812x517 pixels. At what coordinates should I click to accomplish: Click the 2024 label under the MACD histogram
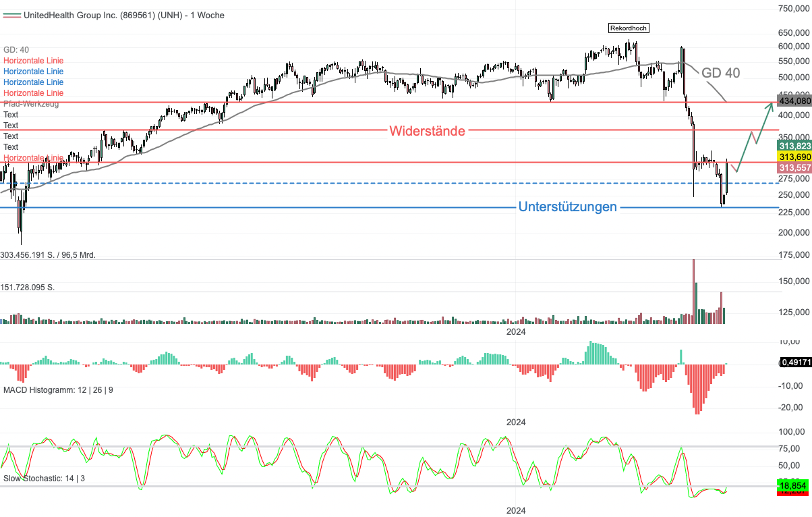click(516, 422)
